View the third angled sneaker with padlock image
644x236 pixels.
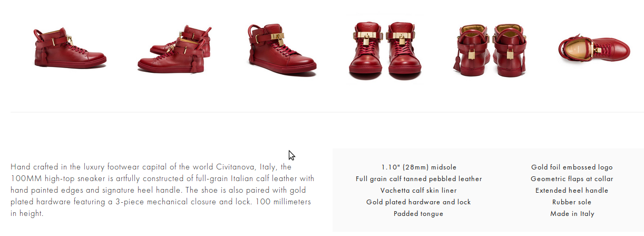click(x=281, y=49)
